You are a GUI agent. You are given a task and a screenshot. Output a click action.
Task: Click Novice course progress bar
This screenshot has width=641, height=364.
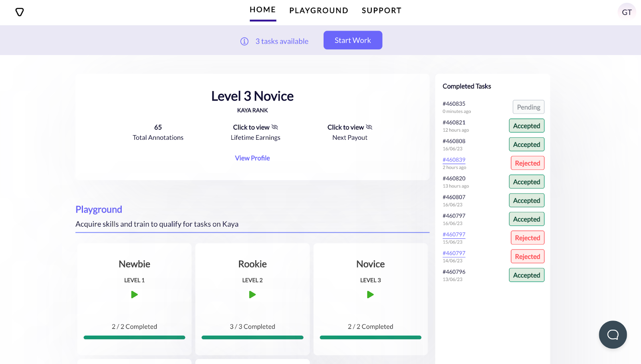[371, 338]
